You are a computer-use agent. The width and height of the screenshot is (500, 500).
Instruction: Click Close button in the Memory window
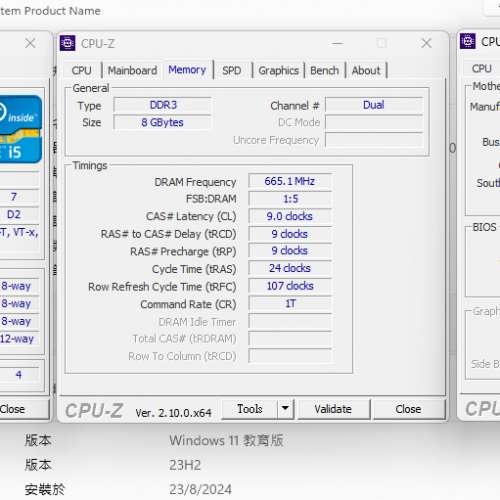coord(408,409)
